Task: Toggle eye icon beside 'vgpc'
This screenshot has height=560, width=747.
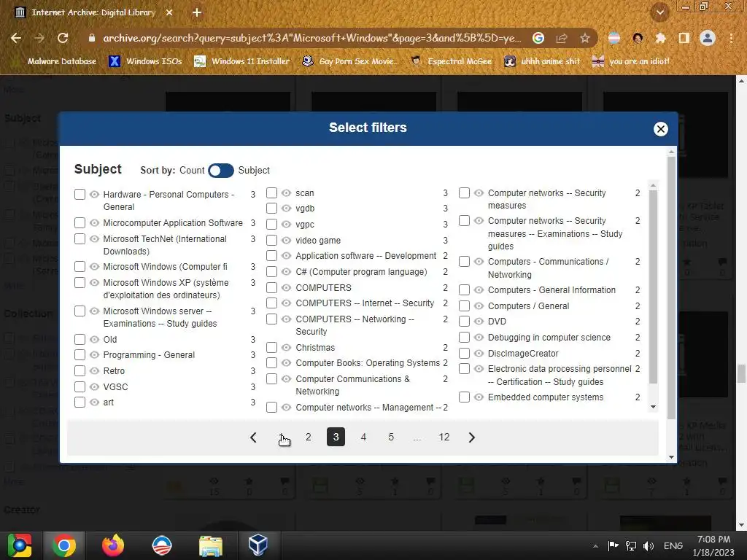Action: [286, 225]
